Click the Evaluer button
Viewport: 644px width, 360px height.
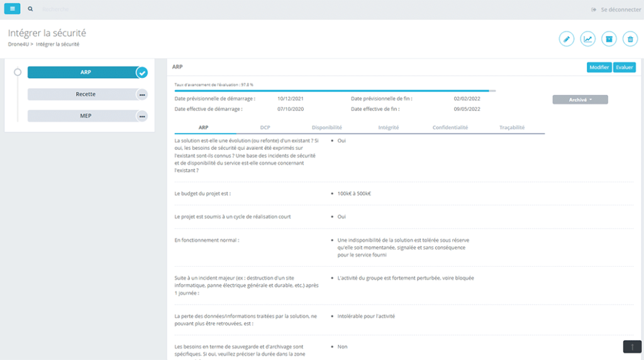pyautogui.click(x=625, y=67)
